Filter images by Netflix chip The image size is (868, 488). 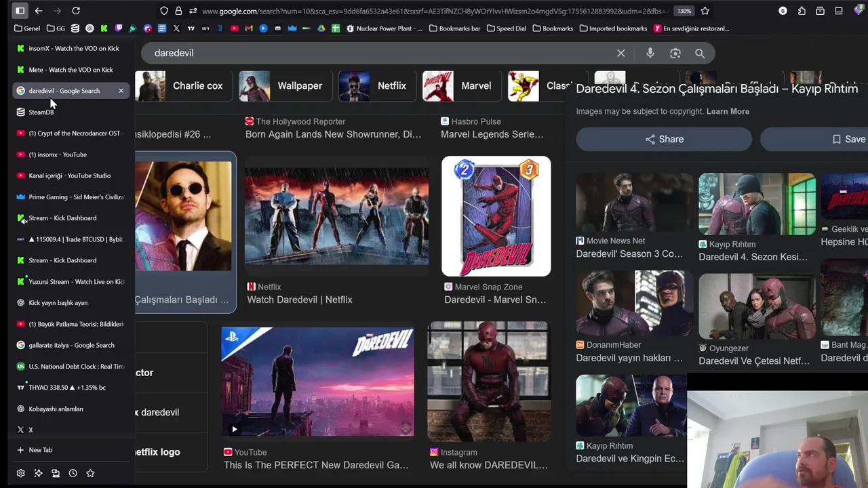pos(377,86)
